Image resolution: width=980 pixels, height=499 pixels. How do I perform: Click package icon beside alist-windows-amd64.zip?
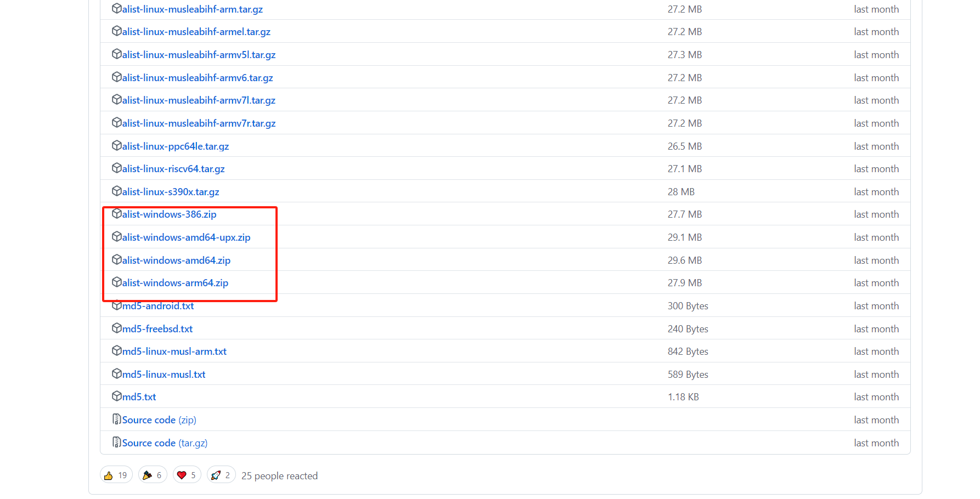(116, 259)
